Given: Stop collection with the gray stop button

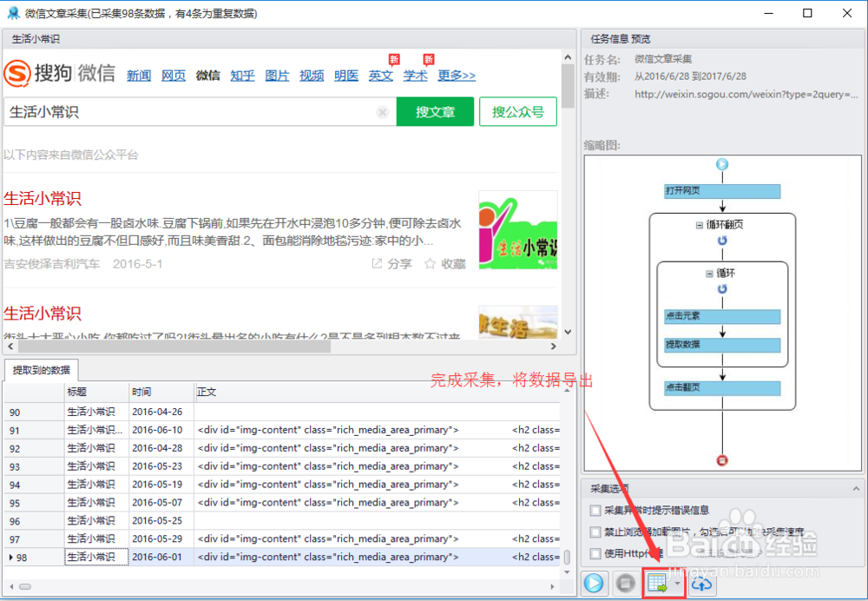Looking at the screenshot, I should (x=626, y=583).
